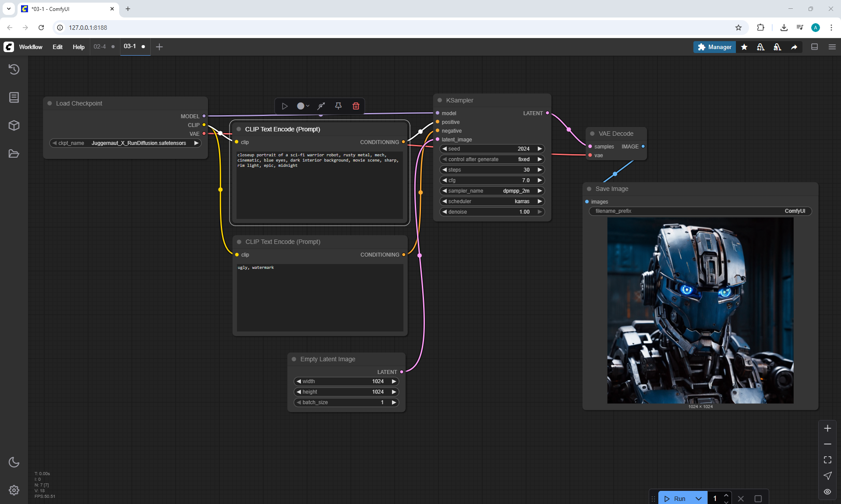This screenshot has height=504, width=841.
Task: Open settings gear in sidebar
Action: pyautogui.click(x=14, y=490)
